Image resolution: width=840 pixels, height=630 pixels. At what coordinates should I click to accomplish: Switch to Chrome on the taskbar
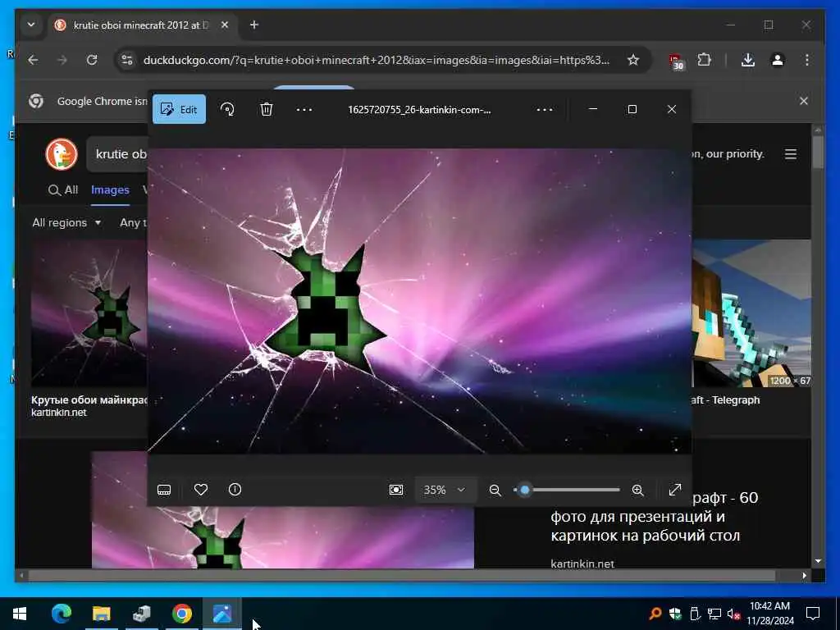181,614
